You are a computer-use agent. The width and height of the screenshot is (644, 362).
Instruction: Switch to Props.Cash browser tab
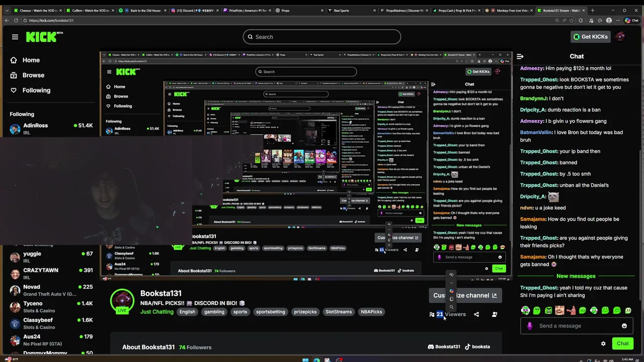click(x=457, y=10)
